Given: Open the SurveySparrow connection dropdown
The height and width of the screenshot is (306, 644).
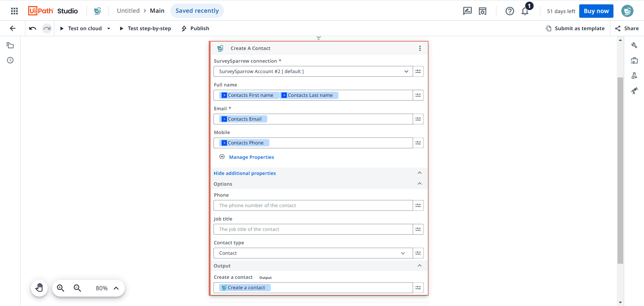Looking at the screenshot, I should 406,71.
